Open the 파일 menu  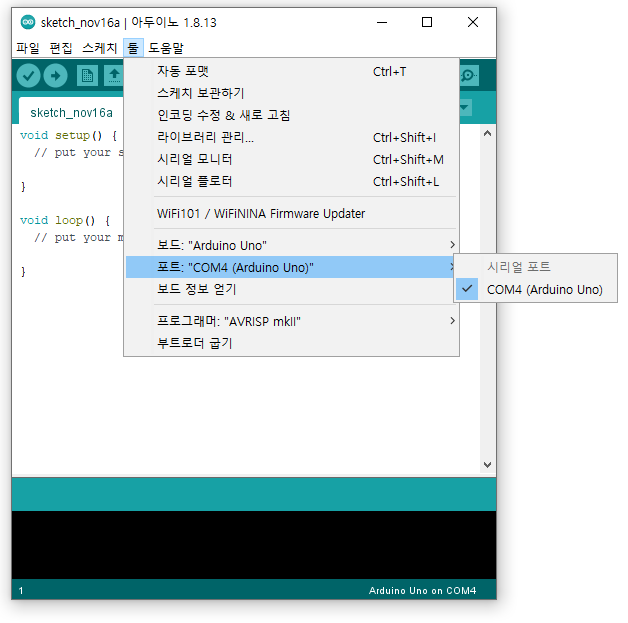click(28, 48)
